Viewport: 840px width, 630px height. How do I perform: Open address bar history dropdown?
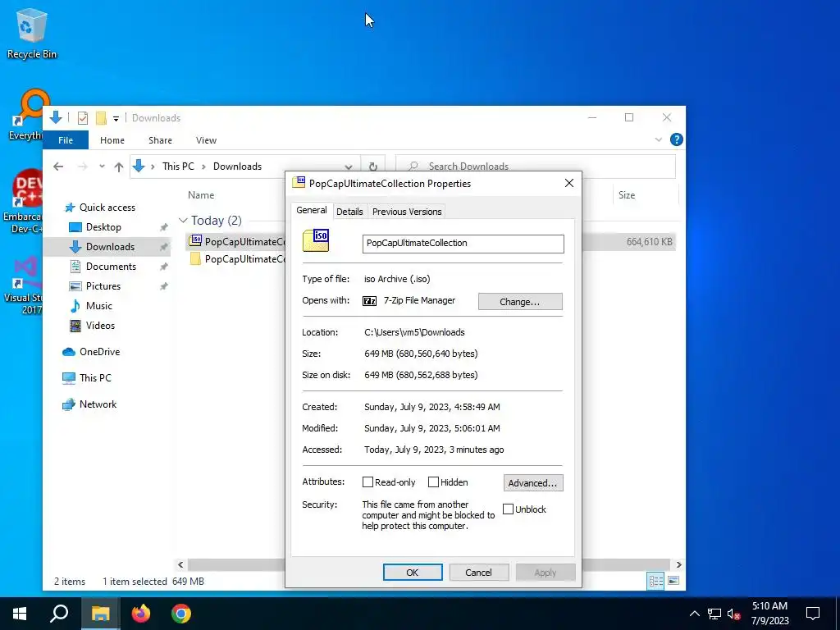pyautogui.click(x=348, y=167)
